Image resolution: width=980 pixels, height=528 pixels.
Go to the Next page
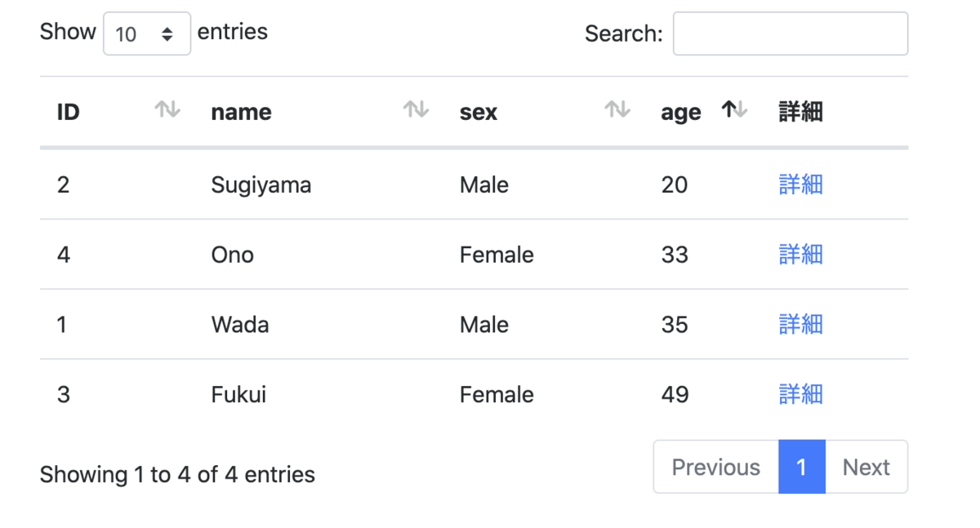coord(866,468)
